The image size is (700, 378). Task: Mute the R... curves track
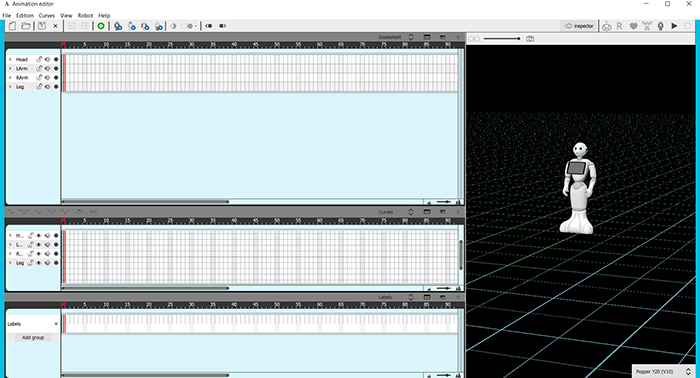point(47,254)
